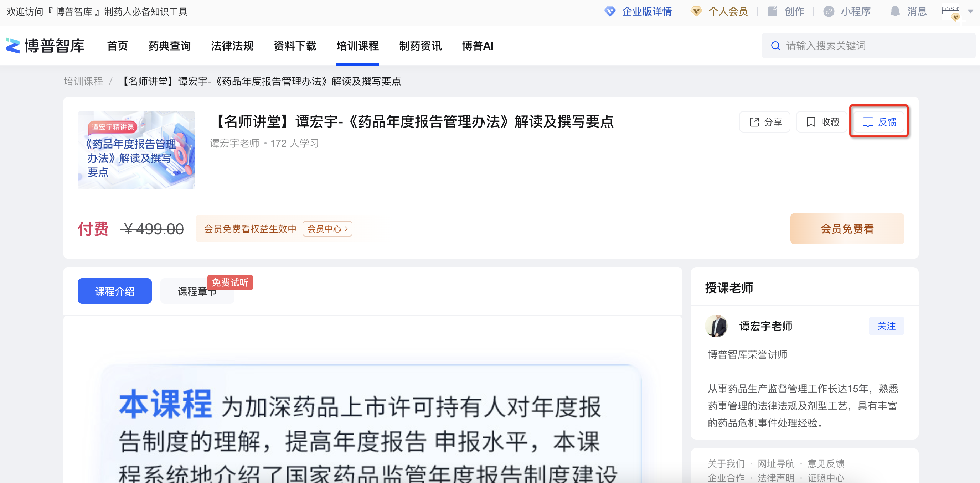Click the 创作 edit icon
The height and width of the screenshot is (483, 980).
772,12
